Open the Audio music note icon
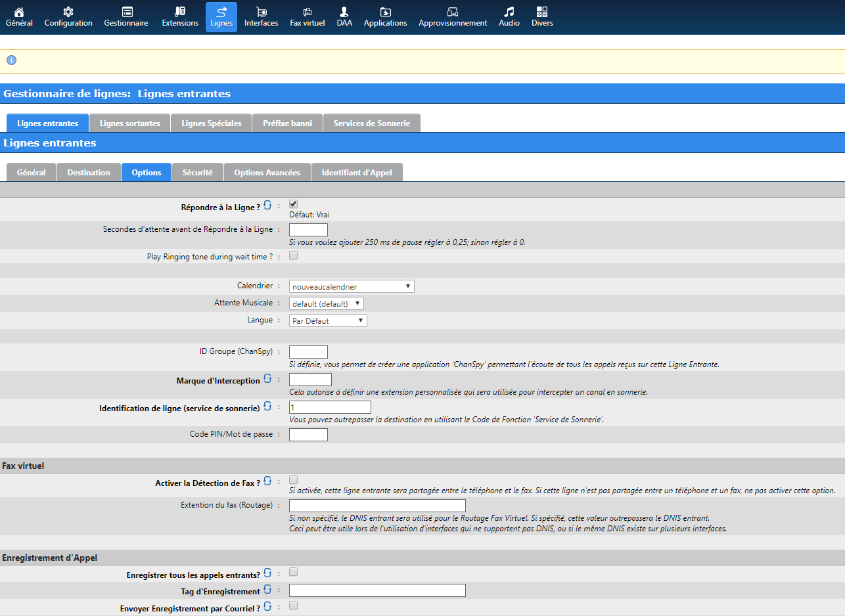 point(509,12)
